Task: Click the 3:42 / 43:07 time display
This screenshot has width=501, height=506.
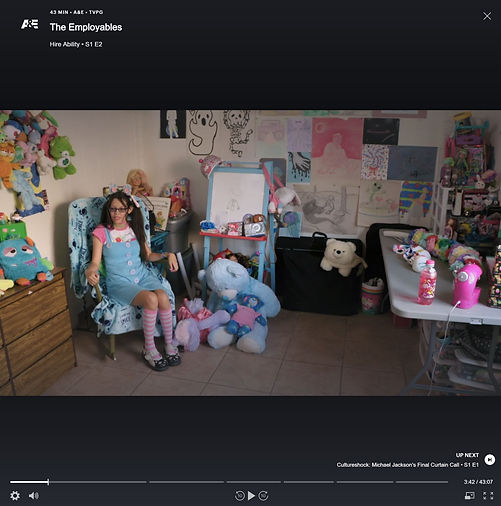Action: coord(478,482)
